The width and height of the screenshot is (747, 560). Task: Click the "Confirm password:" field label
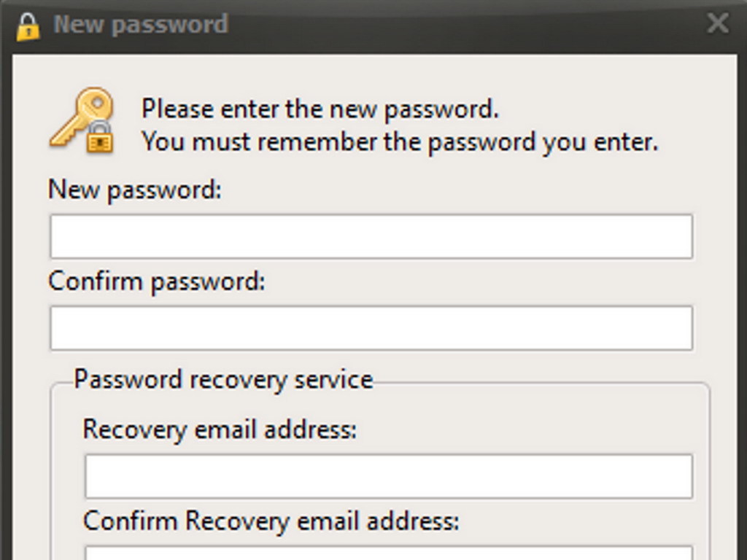157,281
